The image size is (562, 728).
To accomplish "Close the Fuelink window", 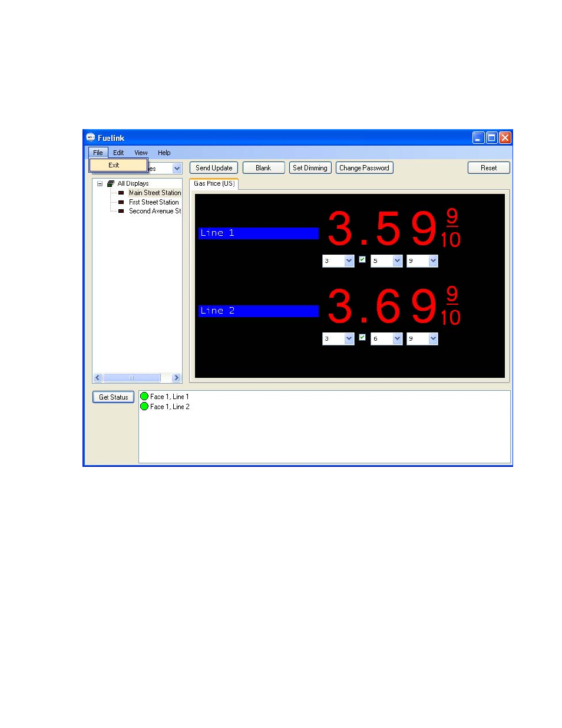I will [x=505, y=138].
